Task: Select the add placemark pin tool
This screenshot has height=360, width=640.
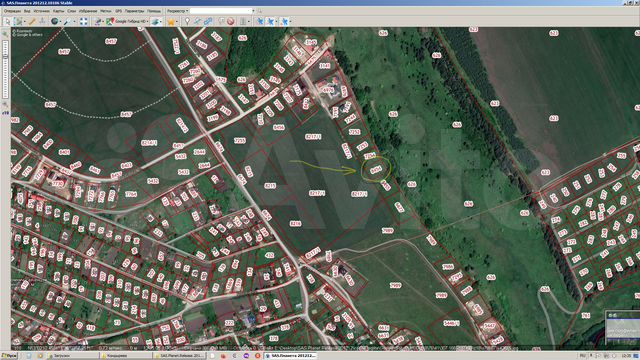Action: tap(187, 21)
